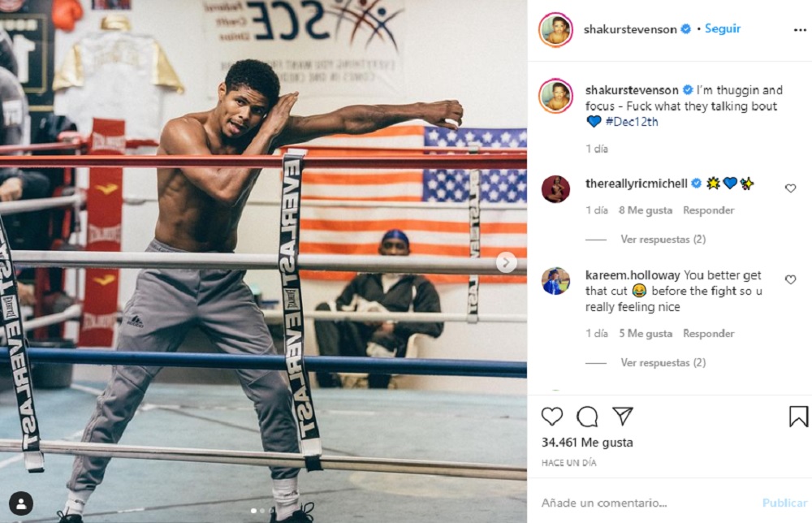Reply to thereallyricmichell's comment via Responder

[x=708, y=210]
